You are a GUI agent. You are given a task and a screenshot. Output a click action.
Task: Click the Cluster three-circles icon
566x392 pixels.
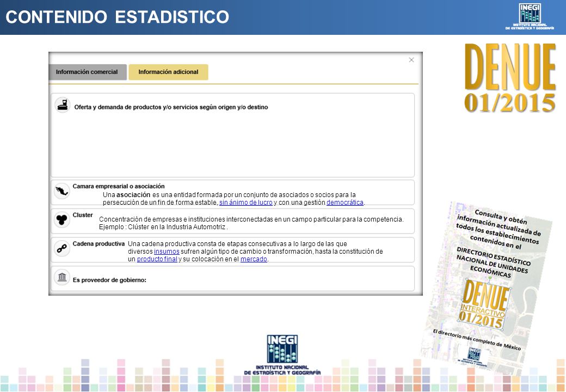pyautogui.click(x=61, y=219)
